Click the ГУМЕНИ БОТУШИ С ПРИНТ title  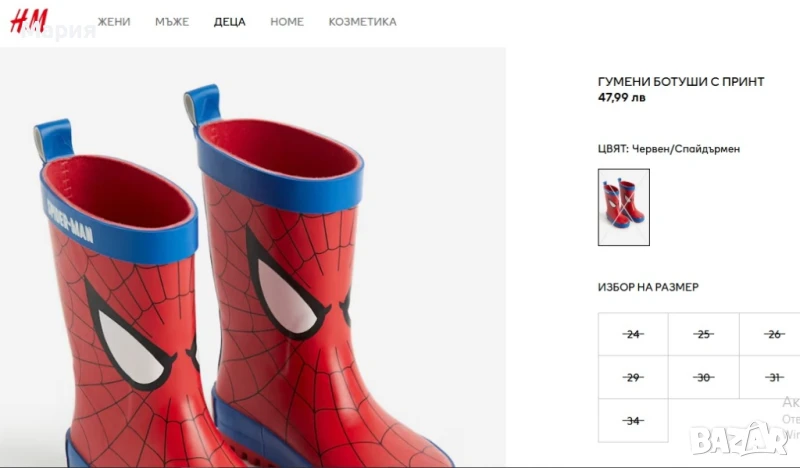tap(680, 82)
